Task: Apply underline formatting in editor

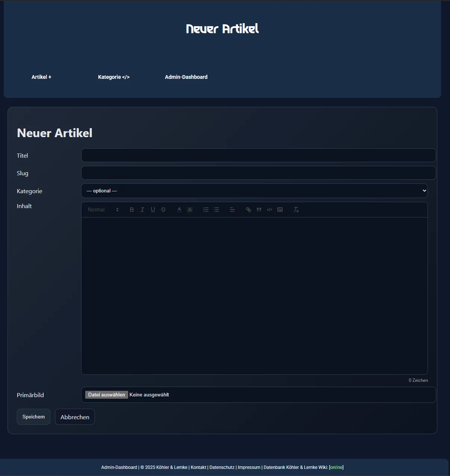Action: point(153,210)
